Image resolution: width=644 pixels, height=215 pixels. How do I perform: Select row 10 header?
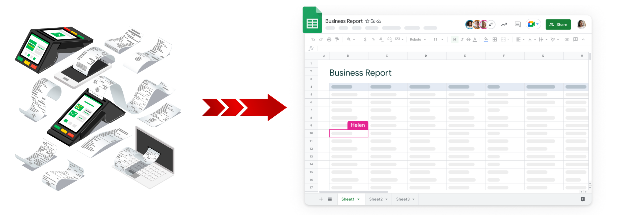pyautogui.click(x=311, y=133)
